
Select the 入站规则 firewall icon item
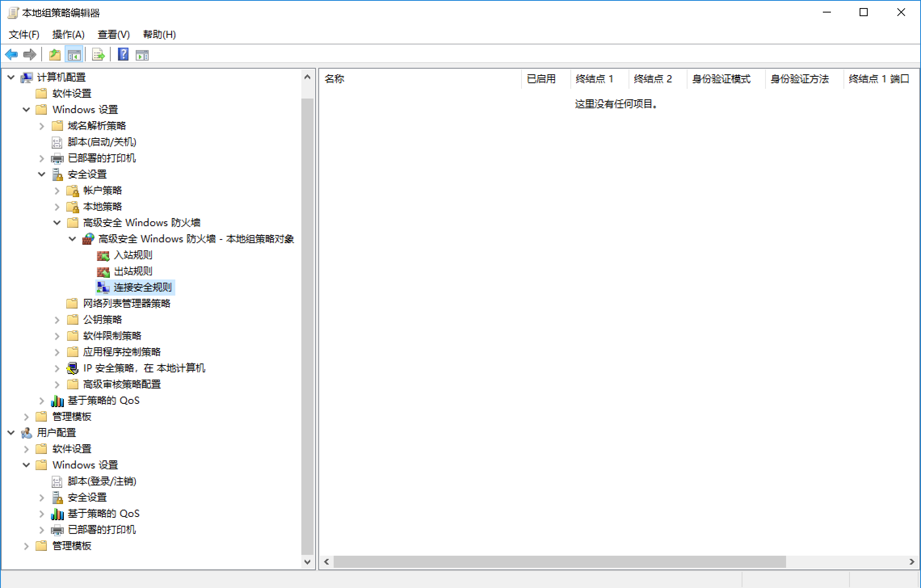[x=132, y=255]
